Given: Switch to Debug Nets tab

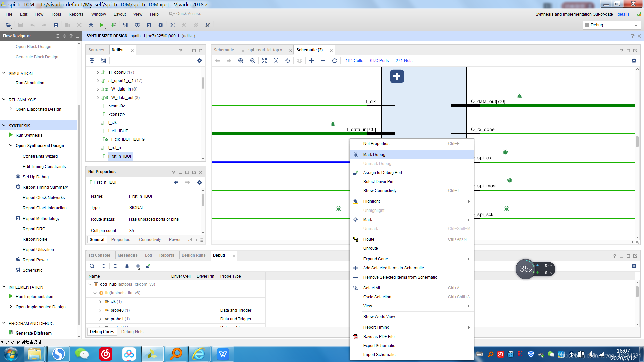Looking at the screenshot, I should click(132, 332).
